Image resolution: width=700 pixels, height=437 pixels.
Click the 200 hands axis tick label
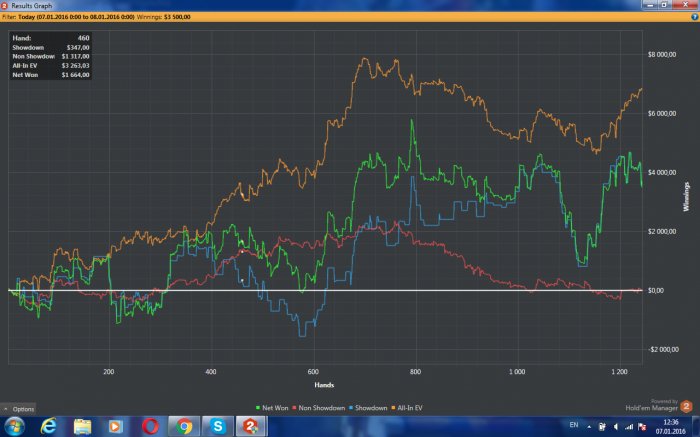[x=108, y=371]
